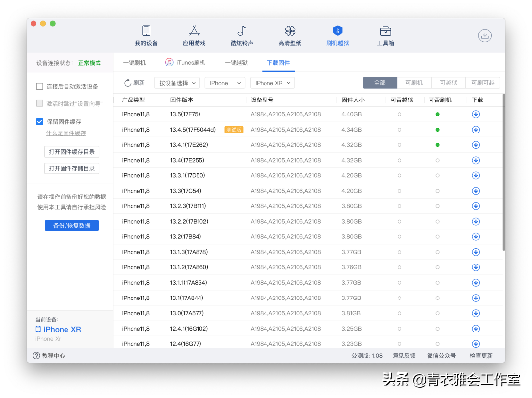This screenshot has height=398, width=532.
Task: Open the 高清壁纸 wallpaper icon
Action: point(290,31)
